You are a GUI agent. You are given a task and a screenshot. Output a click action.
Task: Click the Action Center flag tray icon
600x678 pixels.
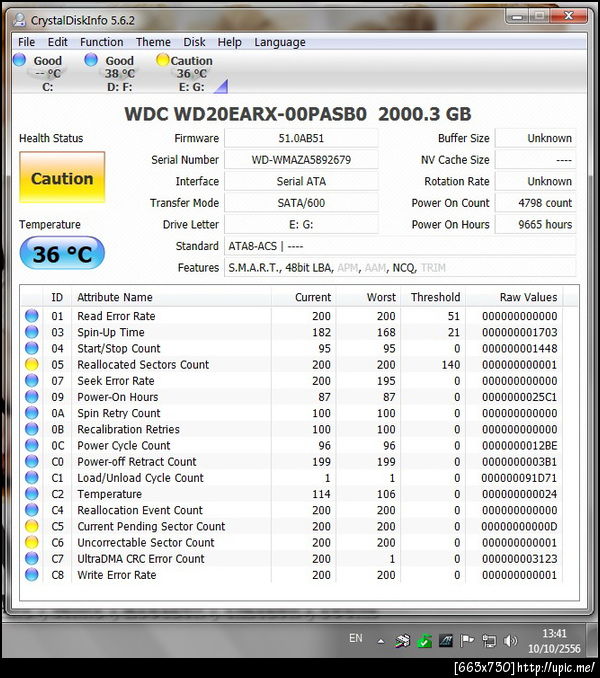467,640
